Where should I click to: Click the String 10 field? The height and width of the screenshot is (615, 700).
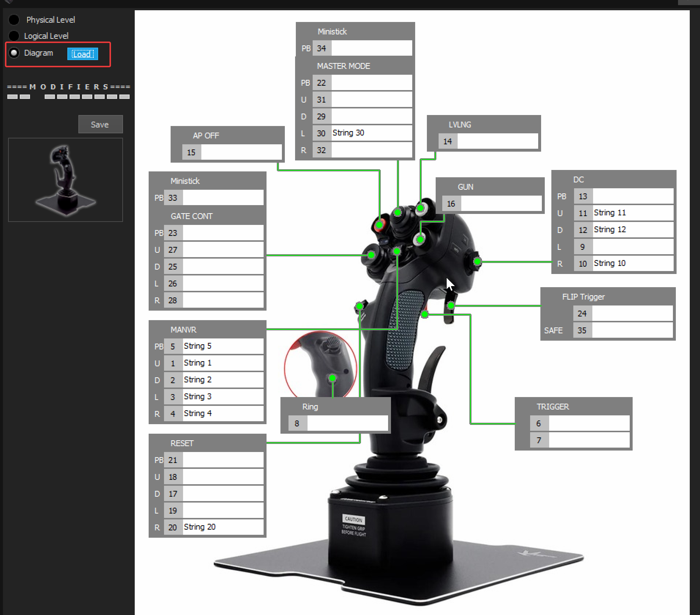[x=633, y=263]
